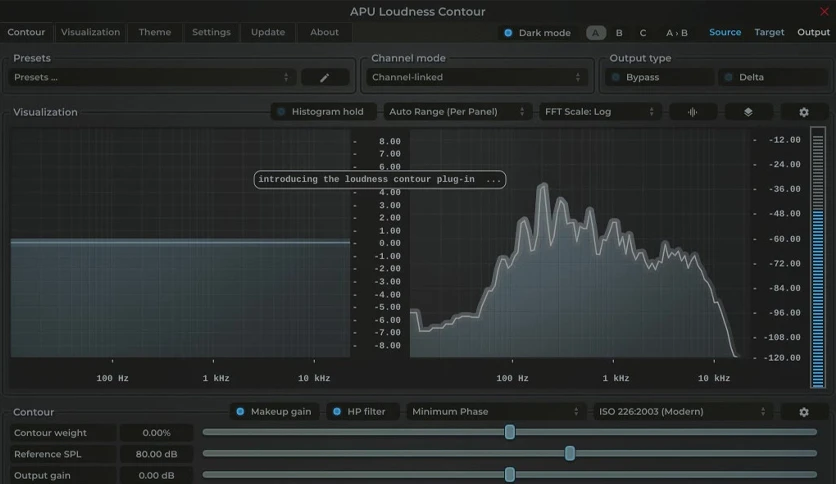Open the Minimum Phase dropdown
The image size is (836, 484).
(x=495, y=412)
